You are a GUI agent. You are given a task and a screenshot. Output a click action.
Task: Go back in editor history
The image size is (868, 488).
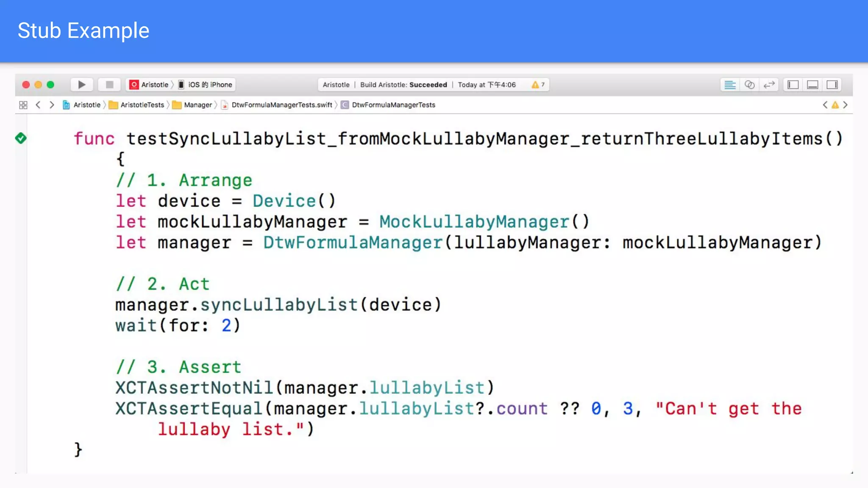pyautogui.click(x=38, y=105)
